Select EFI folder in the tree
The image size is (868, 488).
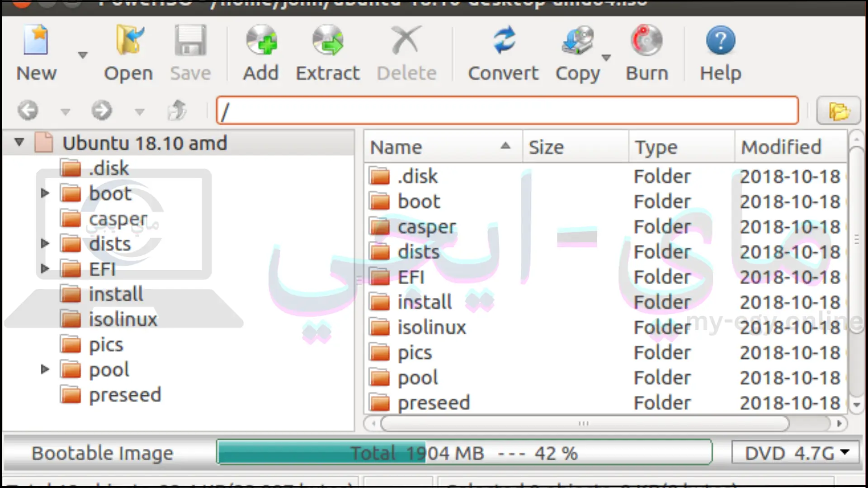102,269
